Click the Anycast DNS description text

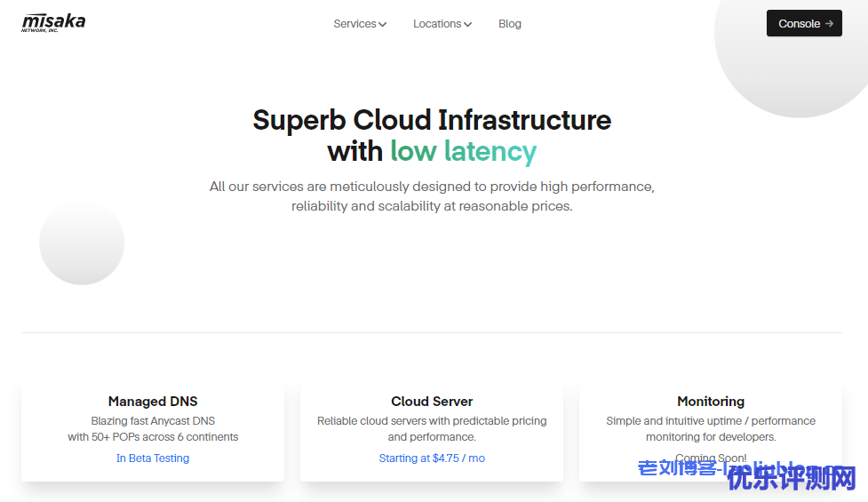pyautogui.click(x=153, y=429)
